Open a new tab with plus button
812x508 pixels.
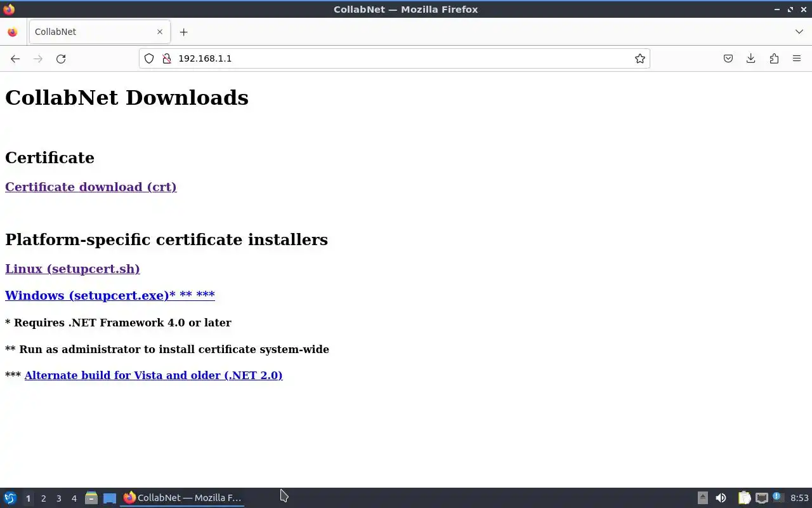183,32
